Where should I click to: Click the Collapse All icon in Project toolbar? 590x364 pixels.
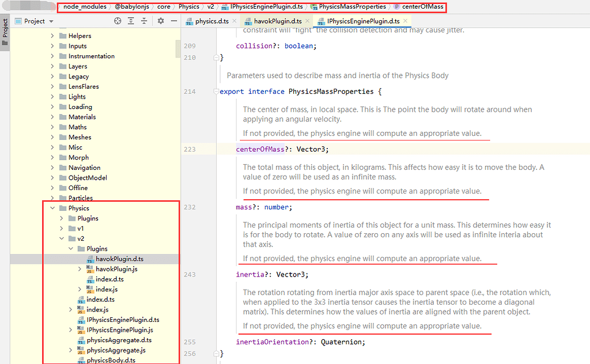tap(144, 21)
